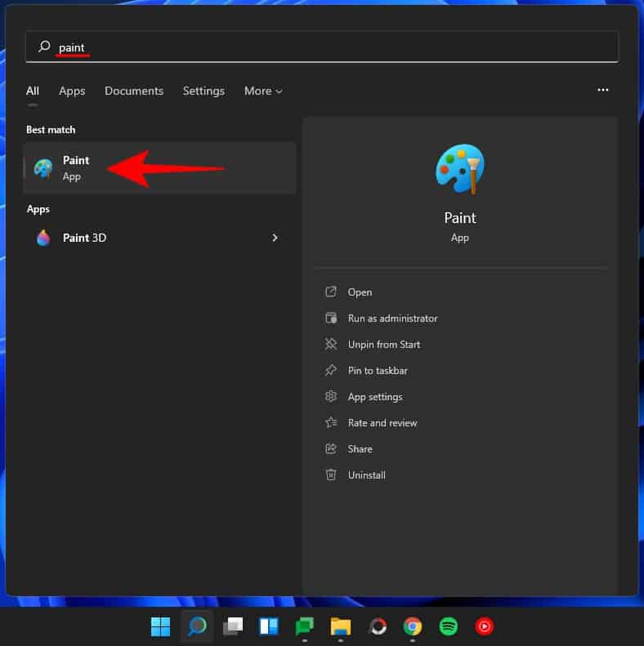Open the Windows Start button on taskbar
This screenshot has width=644, height=646.
click(160, 626)
